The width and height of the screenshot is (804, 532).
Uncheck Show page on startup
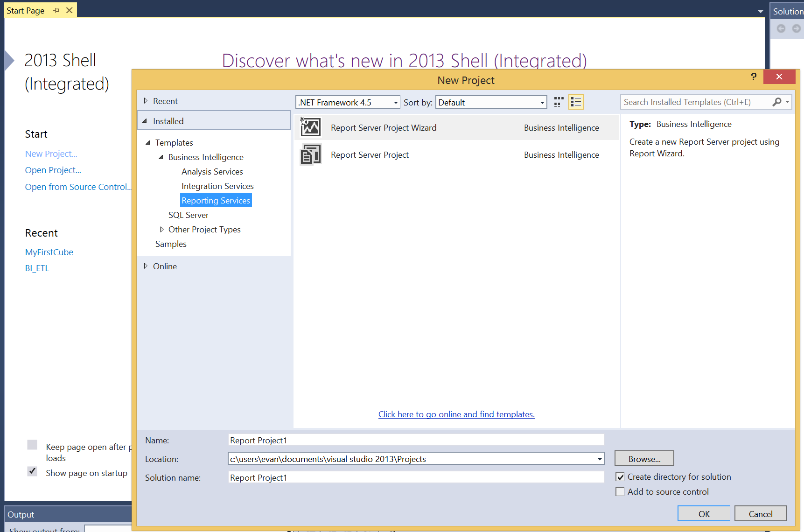pyautogui.click(x=32, y=471)
